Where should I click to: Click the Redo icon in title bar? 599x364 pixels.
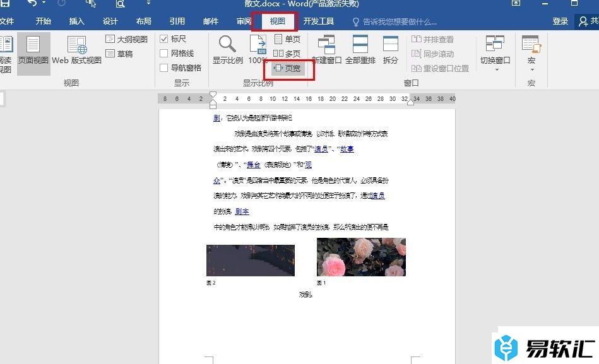[61, 3]
